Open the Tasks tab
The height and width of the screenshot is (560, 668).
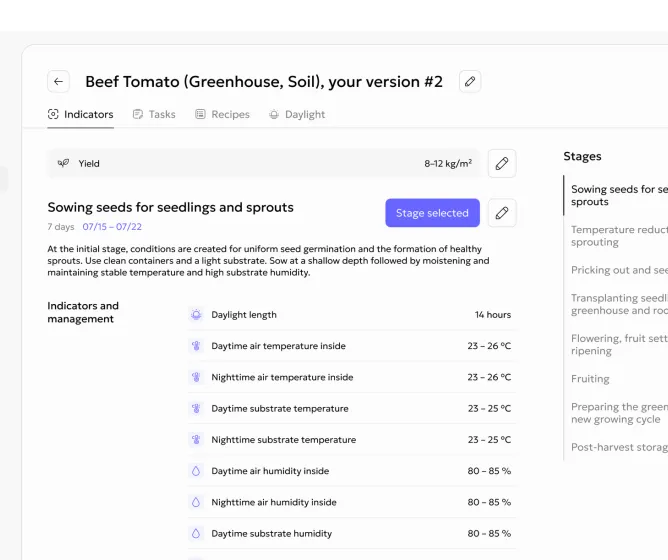pos(154,114)
